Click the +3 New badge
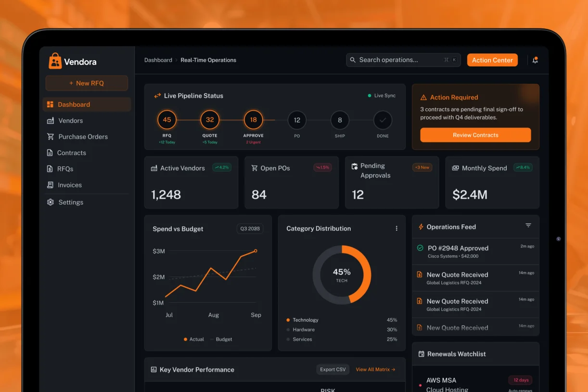This screenshot has height=392, width=588. tap(422, 168)
